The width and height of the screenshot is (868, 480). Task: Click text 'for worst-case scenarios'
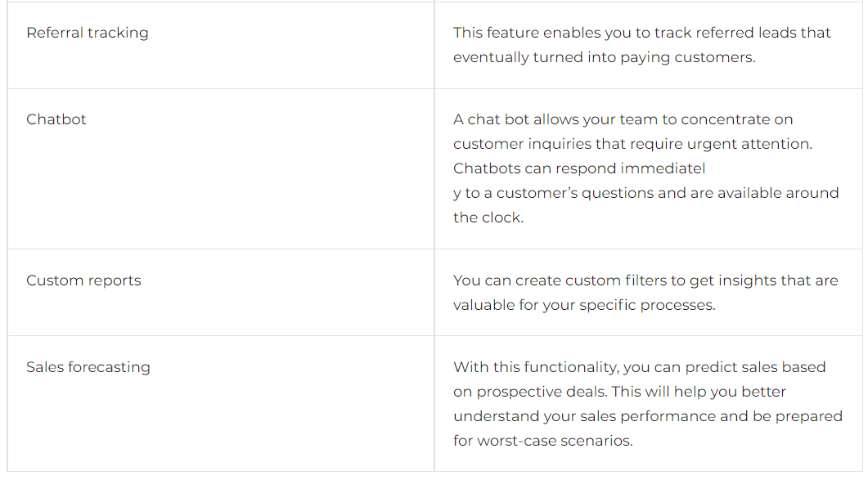tap(542, 441)
